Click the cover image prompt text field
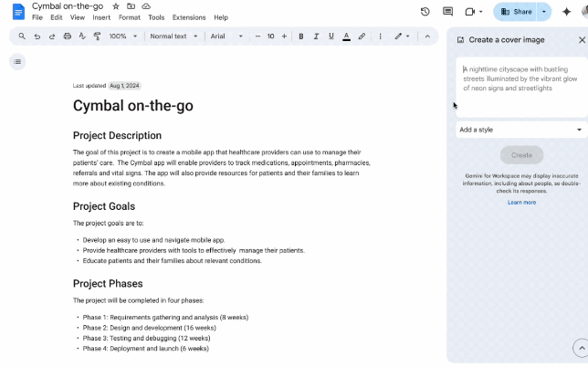Image resolution: width=588 pixels, height=367 pixels. pos(520,88)
